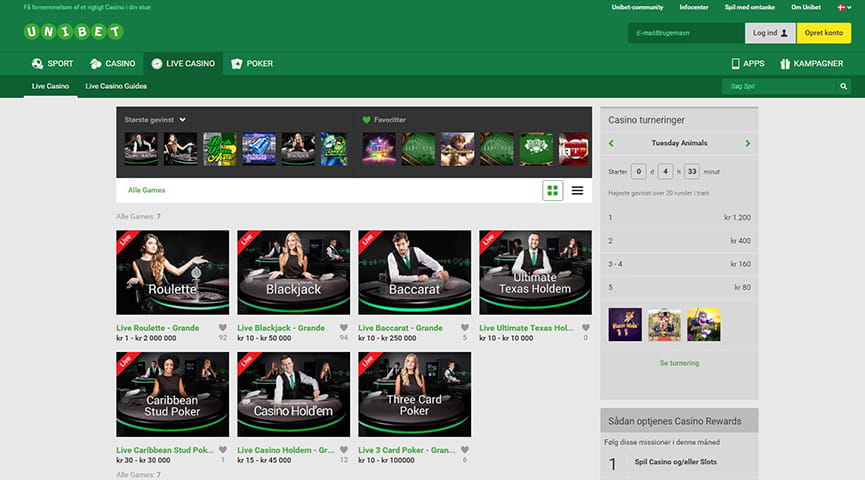Open the Casino section
Image resolution: width=865 pixels, height=480 pixels.
(x=113, y=63)
